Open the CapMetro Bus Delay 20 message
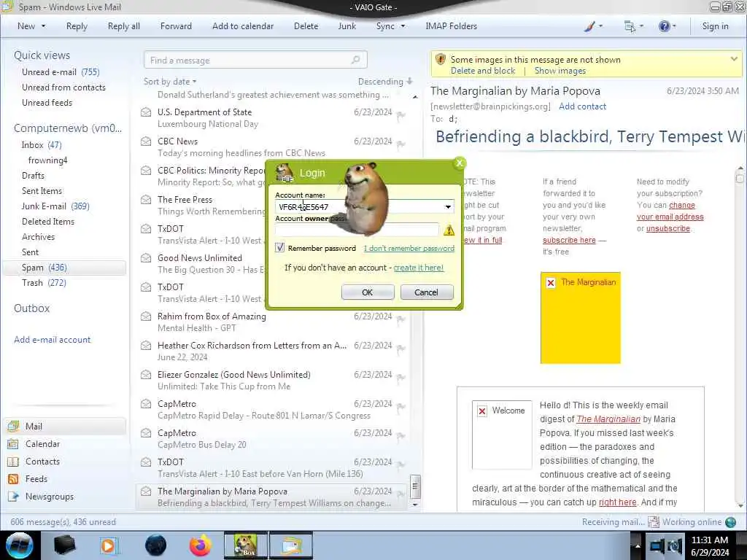The image size is (747, 560). [x=273, y=439]
